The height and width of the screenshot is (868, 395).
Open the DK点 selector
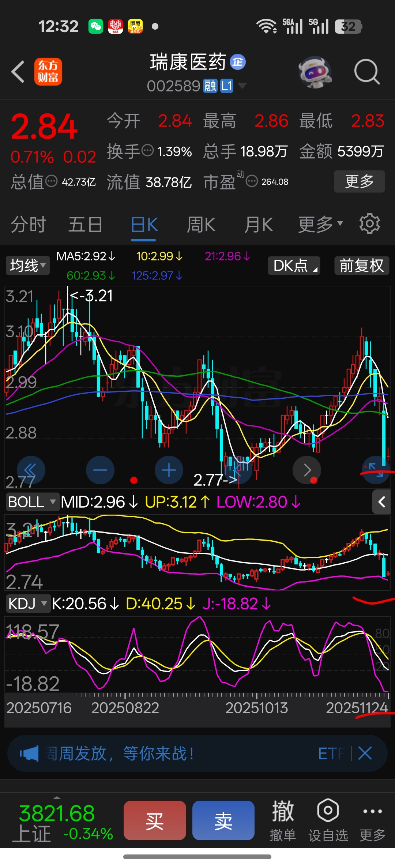click(294, 265)
